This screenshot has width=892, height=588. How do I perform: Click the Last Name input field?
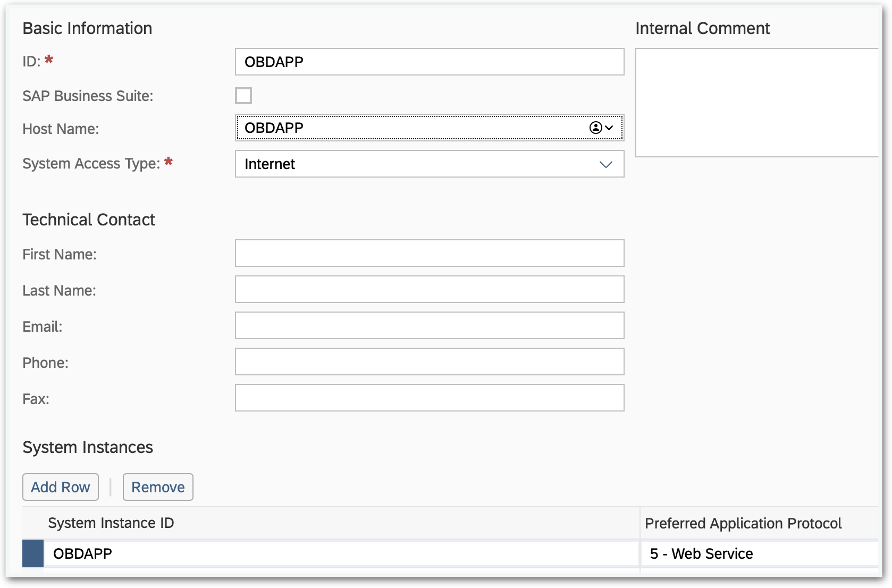pos(430,290)
